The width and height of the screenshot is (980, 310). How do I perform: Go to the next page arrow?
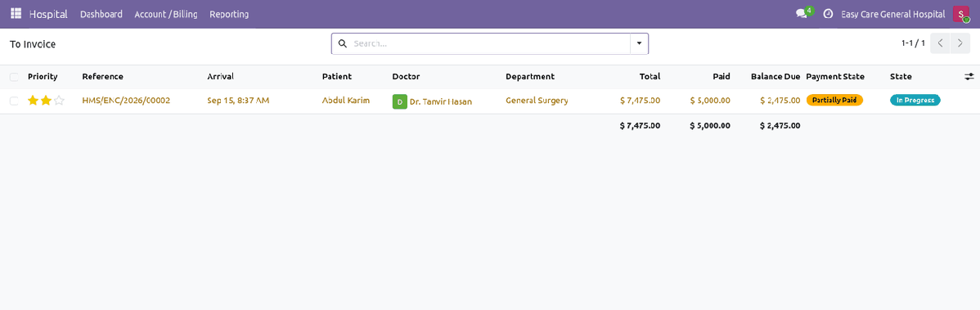[x=960, y=43]
